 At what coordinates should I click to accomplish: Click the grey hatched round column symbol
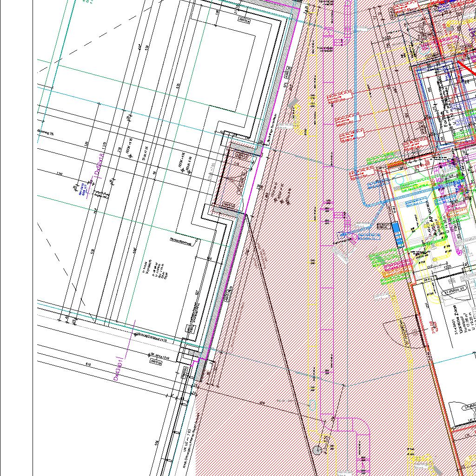tap(317, 450)
